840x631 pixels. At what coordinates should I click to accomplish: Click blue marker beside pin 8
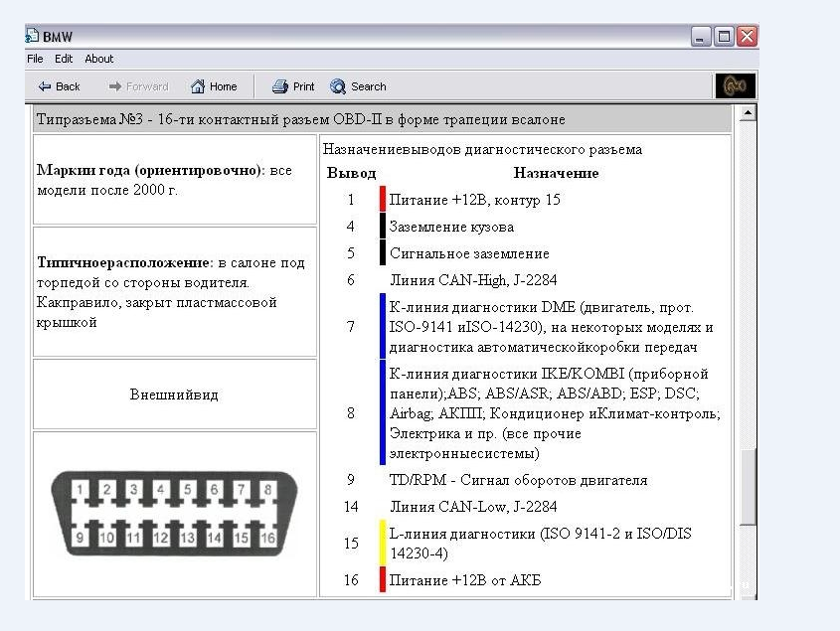click(x=383, y=412)
